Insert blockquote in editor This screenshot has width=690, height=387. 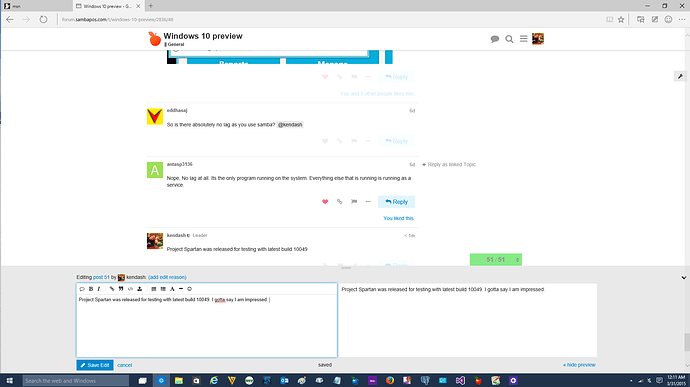(x=121, y=289)
